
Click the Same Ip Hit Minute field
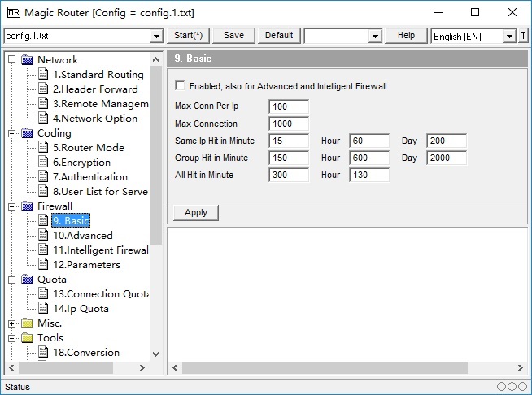click(289, 141)
